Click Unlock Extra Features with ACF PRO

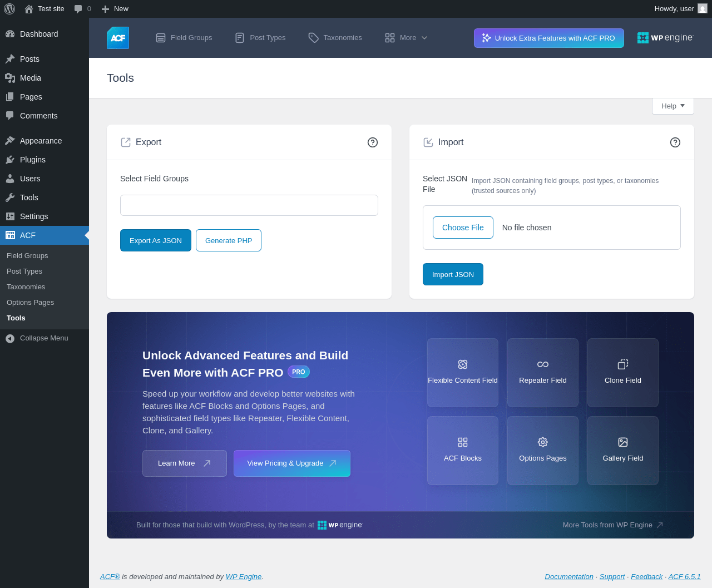tap(549, 38)
